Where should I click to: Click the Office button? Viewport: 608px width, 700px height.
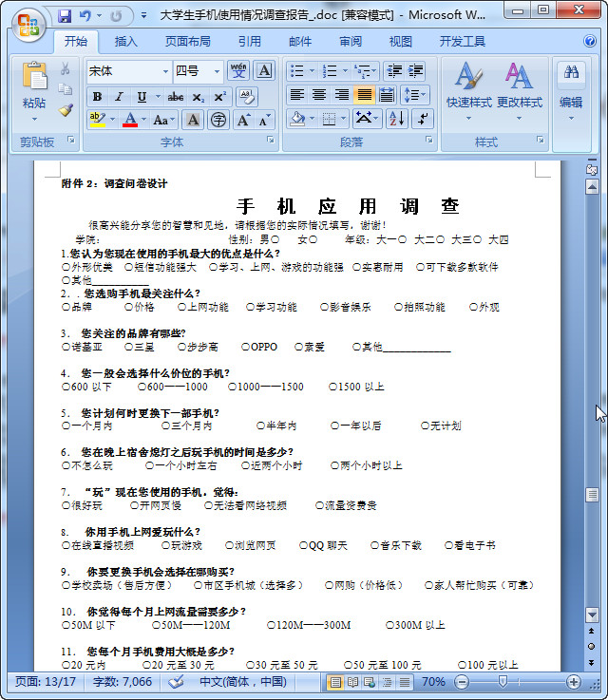click(28, 25)
